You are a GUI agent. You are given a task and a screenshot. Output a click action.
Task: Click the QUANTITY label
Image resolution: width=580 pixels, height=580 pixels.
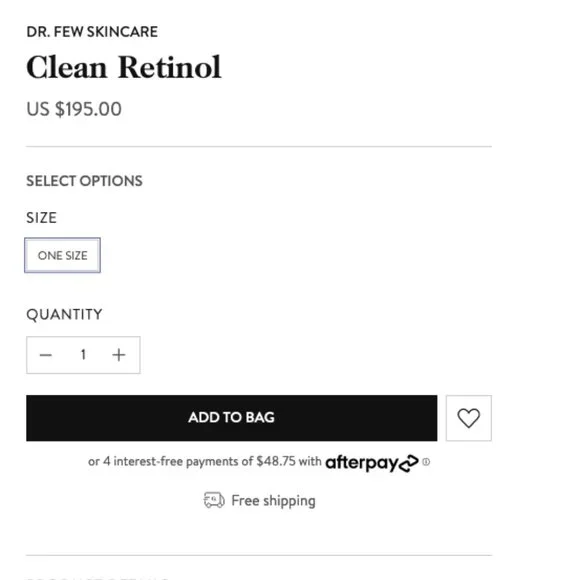click(x=64, y=314)
